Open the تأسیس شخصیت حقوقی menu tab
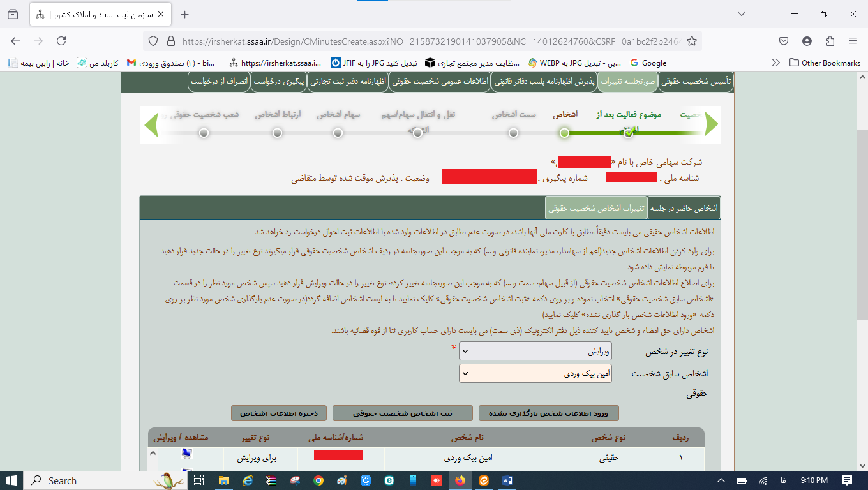Viewport: 868px width, 490px height. click(696, 82)
